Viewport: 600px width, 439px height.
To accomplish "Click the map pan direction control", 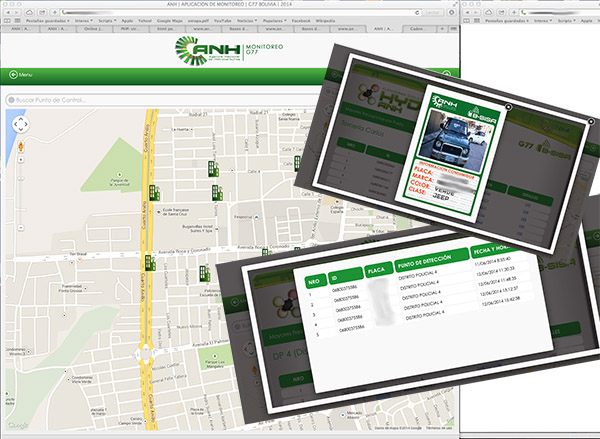I will tap(21, 125).
